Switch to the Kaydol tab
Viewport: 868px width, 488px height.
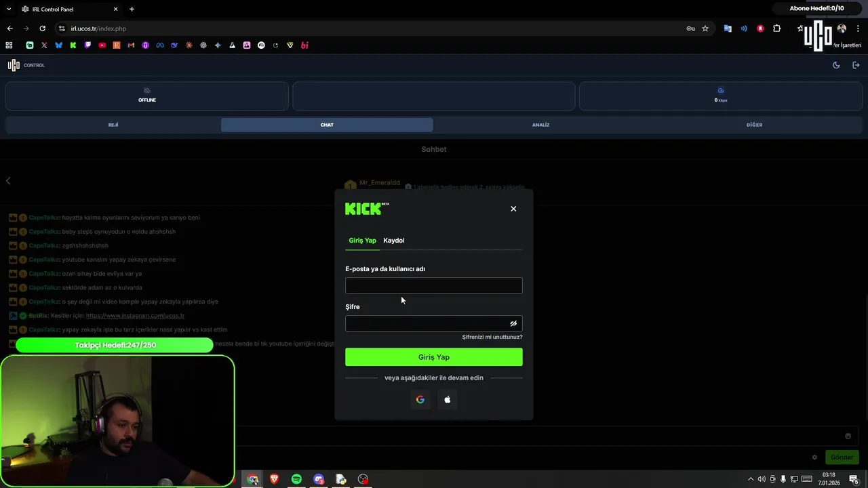tap(394, 241)
